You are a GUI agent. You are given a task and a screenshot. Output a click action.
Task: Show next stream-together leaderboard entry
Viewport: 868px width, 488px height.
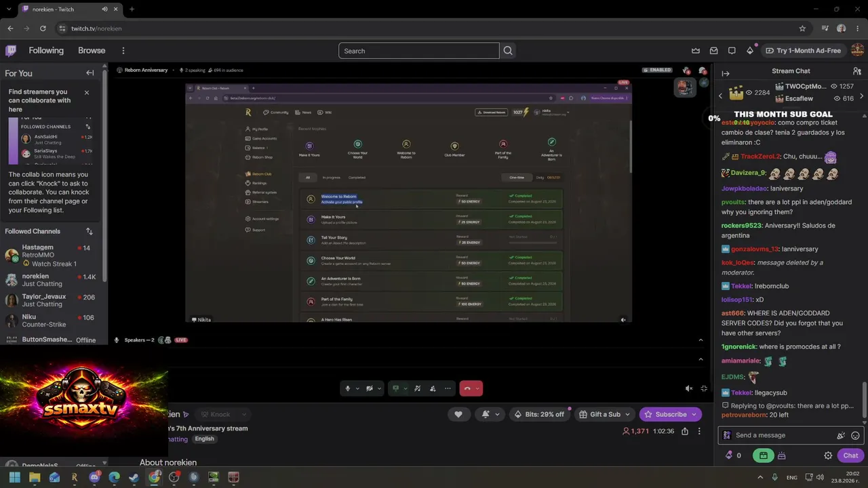tap(861, 96)
